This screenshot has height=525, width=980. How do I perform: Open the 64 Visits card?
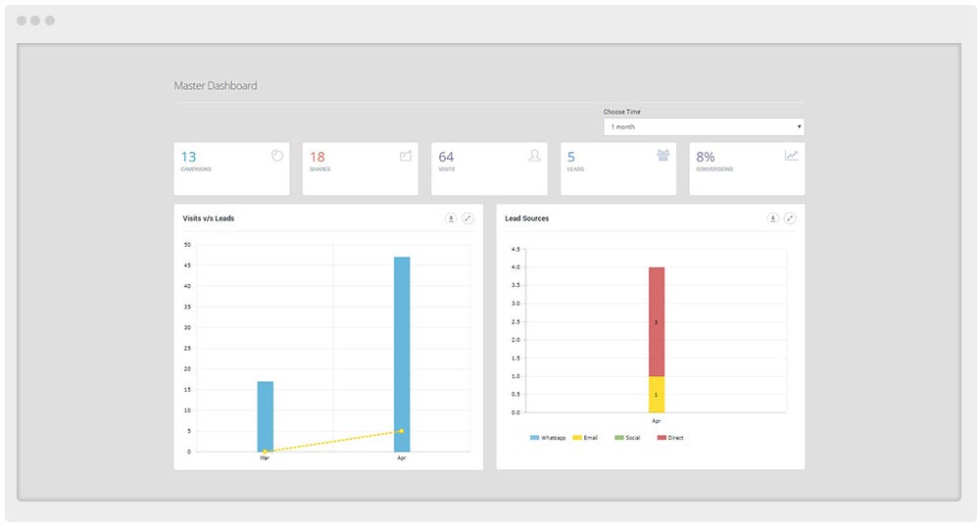[489, 168]
